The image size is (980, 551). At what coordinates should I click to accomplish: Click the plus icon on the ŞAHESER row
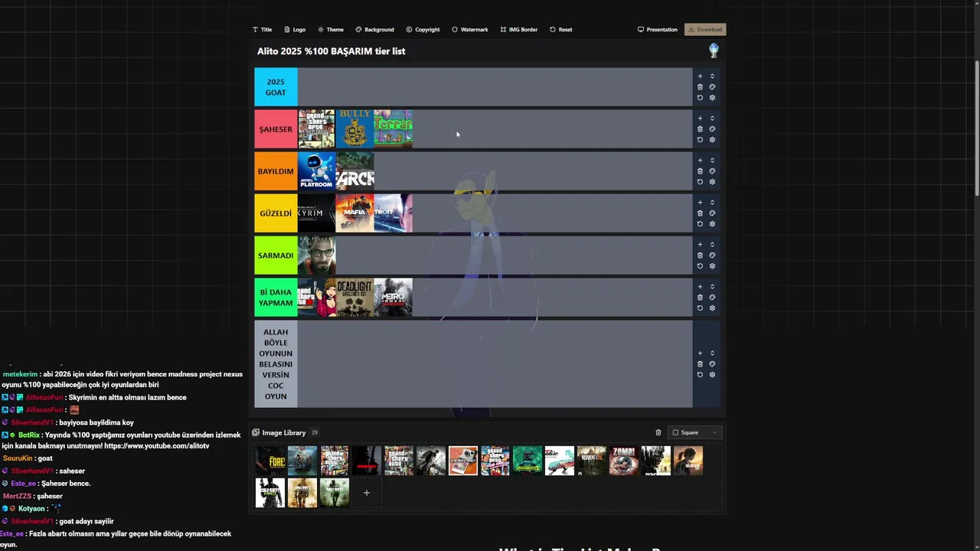coord(700,118)
